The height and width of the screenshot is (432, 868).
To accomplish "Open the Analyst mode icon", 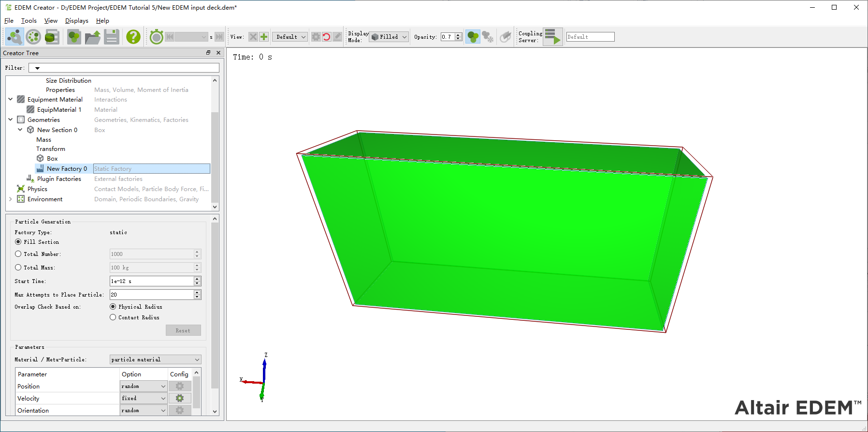I will (x=52, y=37).
